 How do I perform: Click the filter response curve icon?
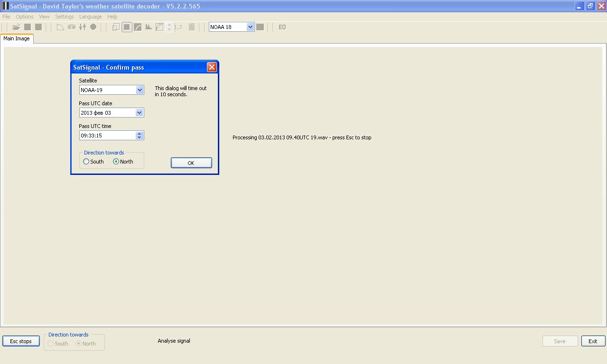[x=60, y=27]
